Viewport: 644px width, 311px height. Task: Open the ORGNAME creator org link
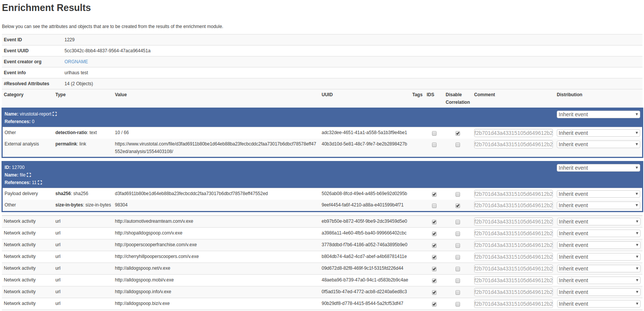click(x=76, y=62)
